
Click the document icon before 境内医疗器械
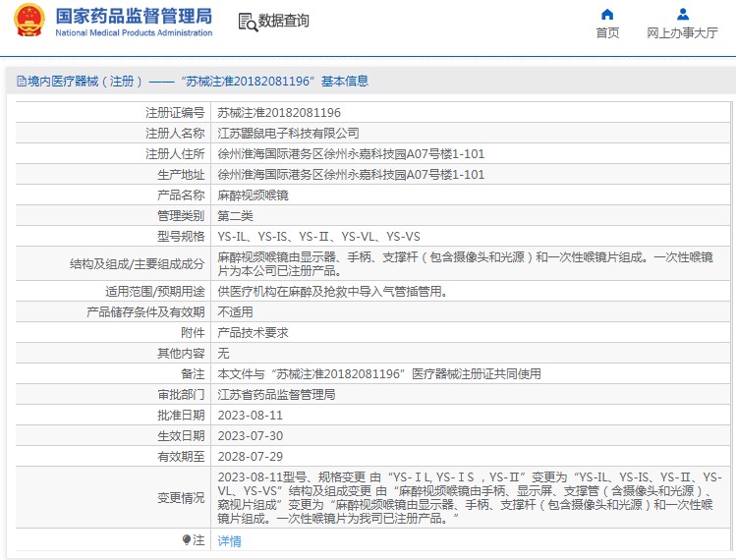coord(21,82)
